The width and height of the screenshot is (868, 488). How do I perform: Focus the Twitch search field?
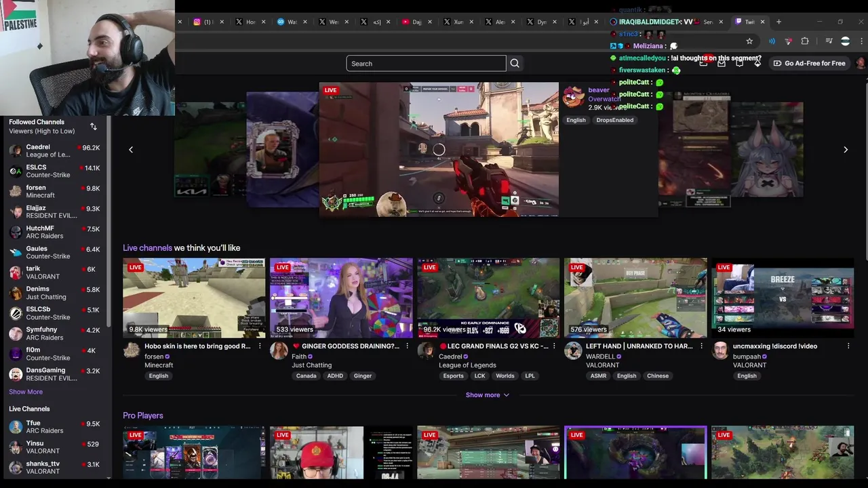click(426, 63)
